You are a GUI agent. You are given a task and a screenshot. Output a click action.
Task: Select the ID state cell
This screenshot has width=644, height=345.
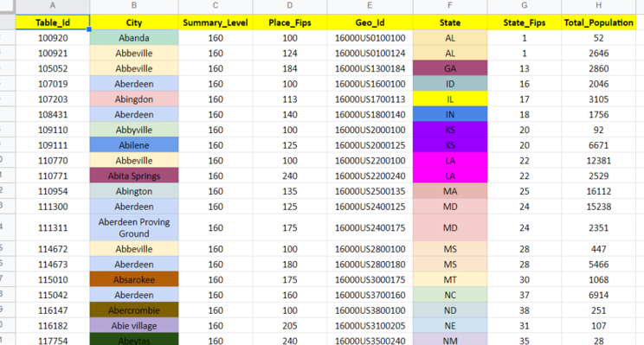pos(450,84)
